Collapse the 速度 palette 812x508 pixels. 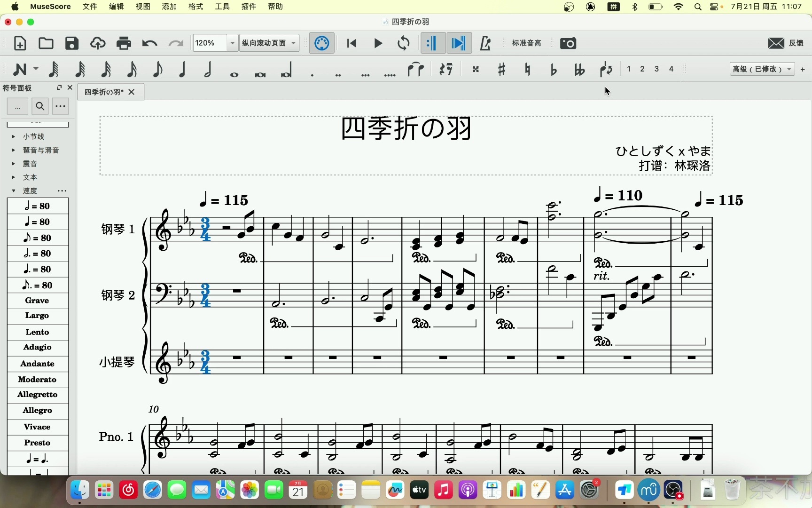point(14,190)
